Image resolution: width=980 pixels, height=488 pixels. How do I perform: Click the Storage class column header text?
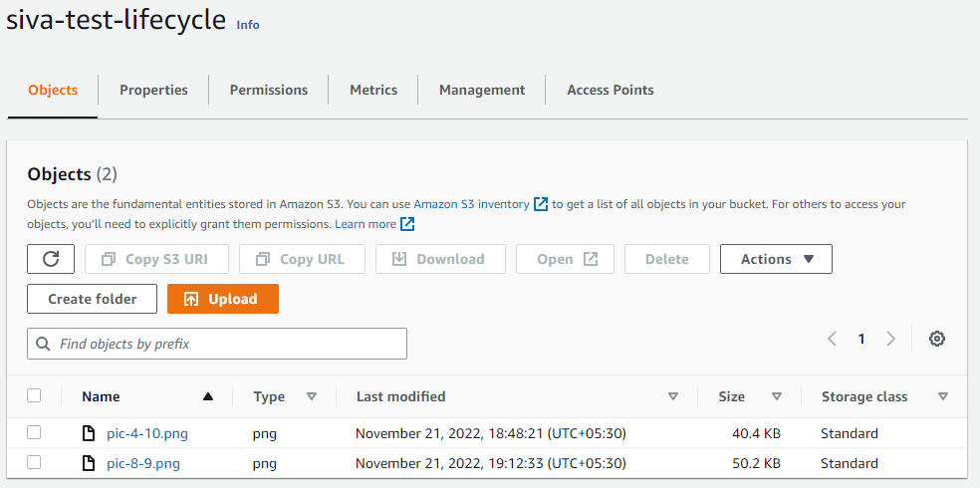tap(863, 396)
